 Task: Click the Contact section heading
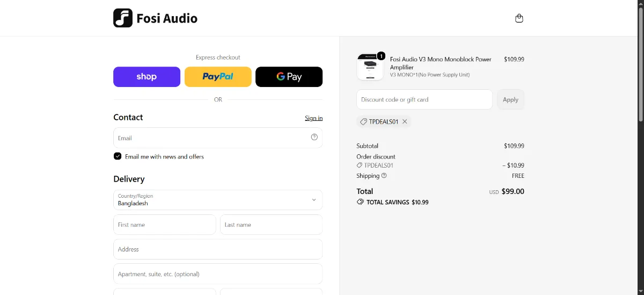pos(128,117)
